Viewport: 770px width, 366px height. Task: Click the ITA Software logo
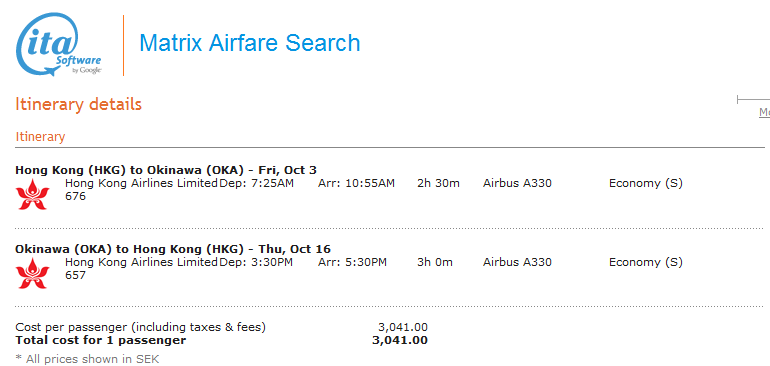(x=58, y=44)
